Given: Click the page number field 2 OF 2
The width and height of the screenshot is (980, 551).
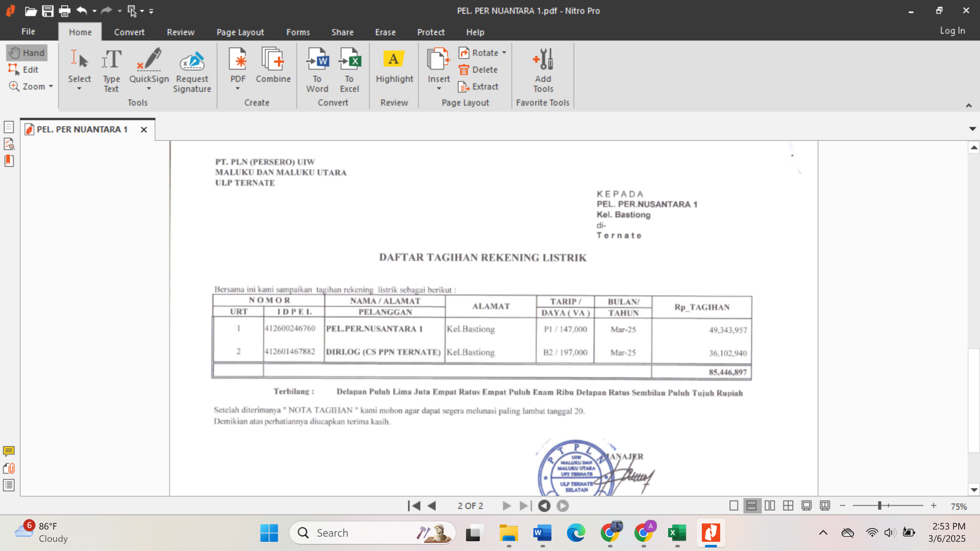Looking at the screenshot, I should [470, 506].
